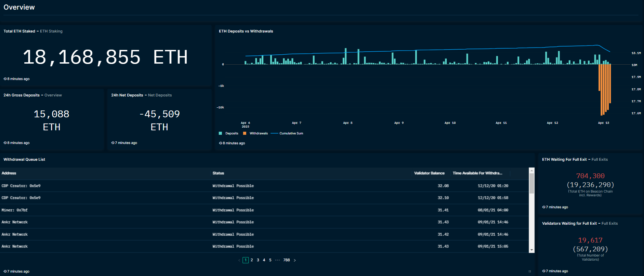Click the table scrollbar's up arrow
644x276 pixels.
tap(531, 170)
